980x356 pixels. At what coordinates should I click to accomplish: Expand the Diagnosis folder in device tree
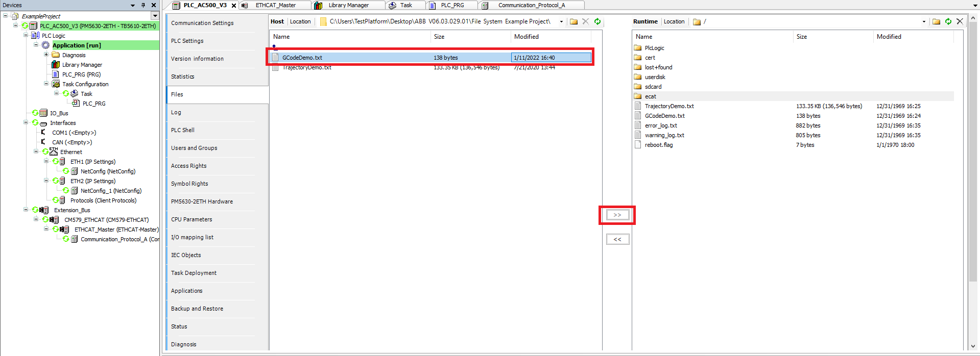coord(46,55)
